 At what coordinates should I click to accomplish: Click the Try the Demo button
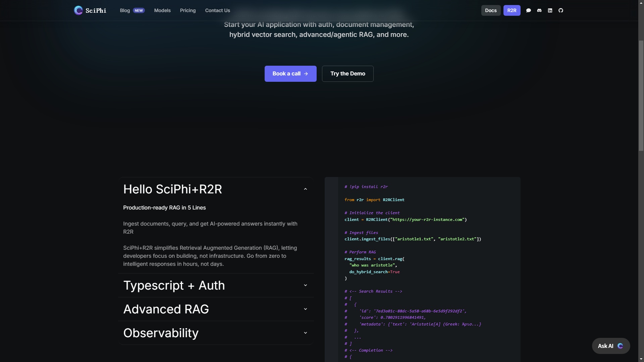[347, 74]
